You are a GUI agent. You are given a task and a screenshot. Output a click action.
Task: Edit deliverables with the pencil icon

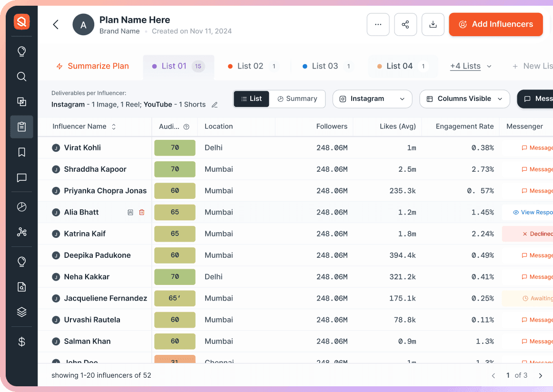(x=215, y=105)
